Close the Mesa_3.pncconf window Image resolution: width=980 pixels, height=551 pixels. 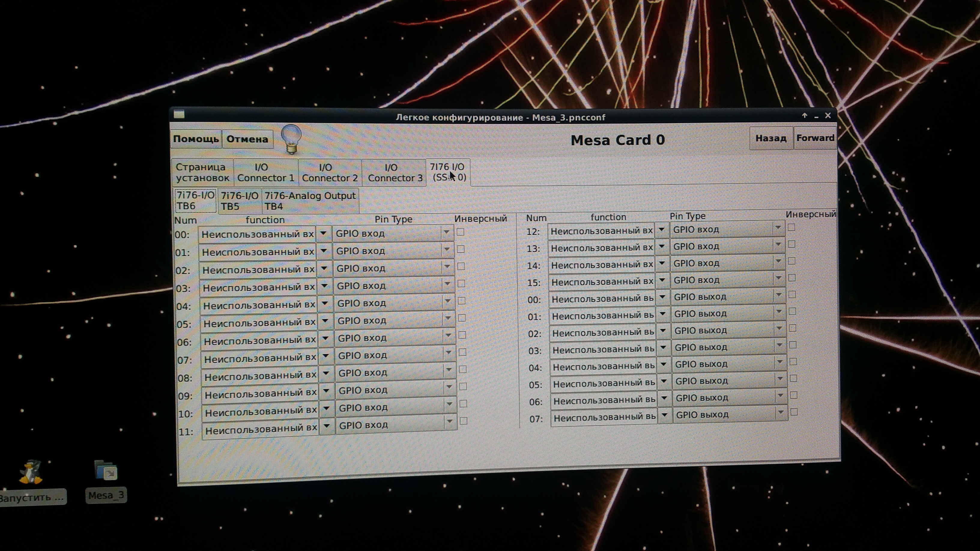(x=828, y=116)
